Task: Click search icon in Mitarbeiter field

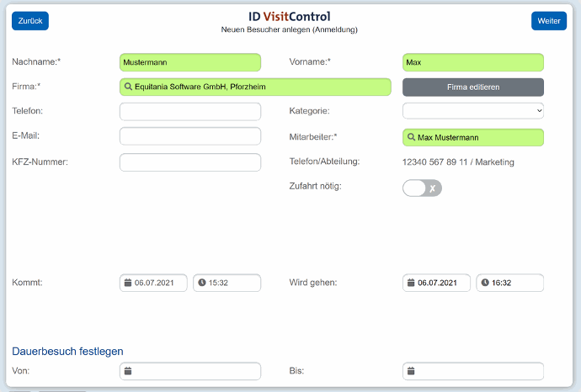Action: (x=411, y=137)
